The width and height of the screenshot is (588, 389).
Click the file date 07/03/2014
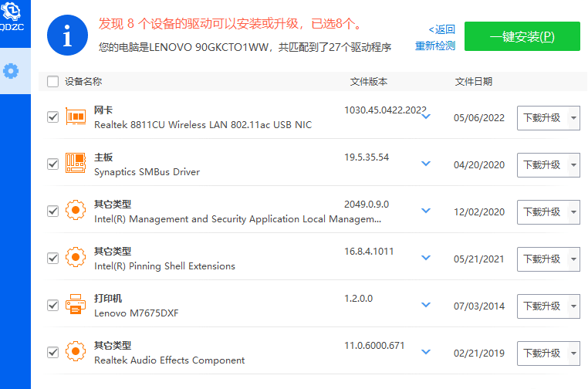click(x=479, y=306)
